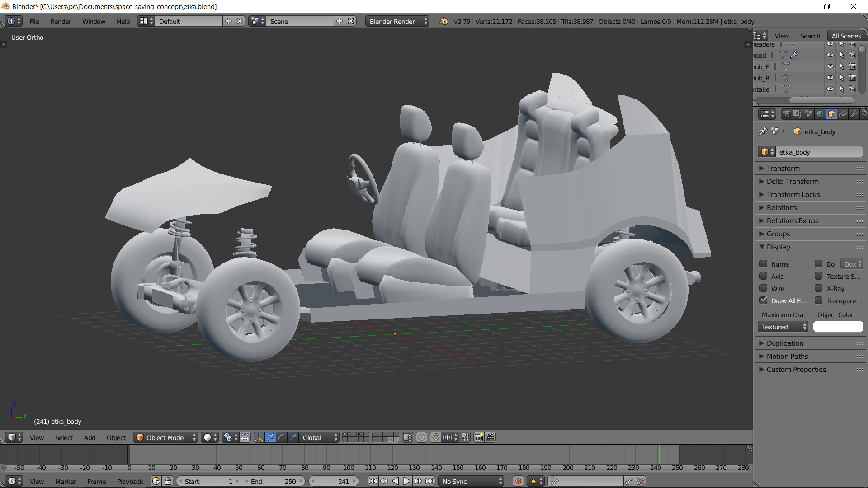Click record auto-keyframe button in timeline
This screenshot has width=868, height=488.
pos(519,481)
